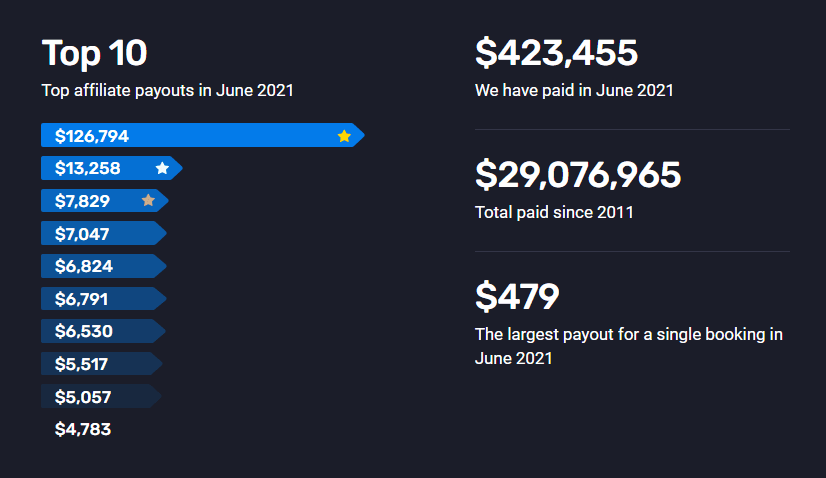
Task: Click the $479 largest single booking payout
Action: point(517,297)
